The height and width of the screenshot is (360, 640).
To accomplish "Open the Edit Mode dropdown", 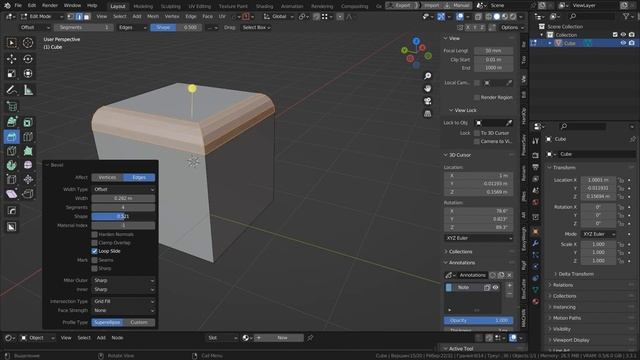I will pos(42,17).
